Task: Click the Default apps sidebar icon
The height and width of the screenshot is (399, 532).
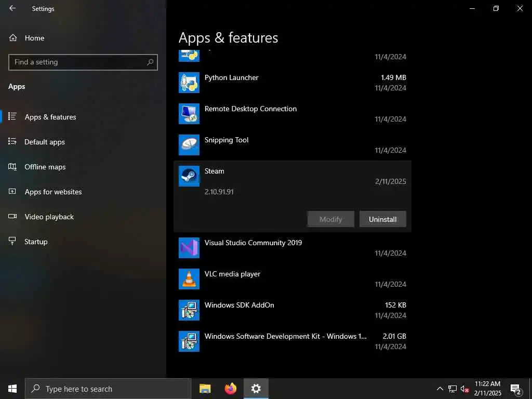Action: coord(12,141)
